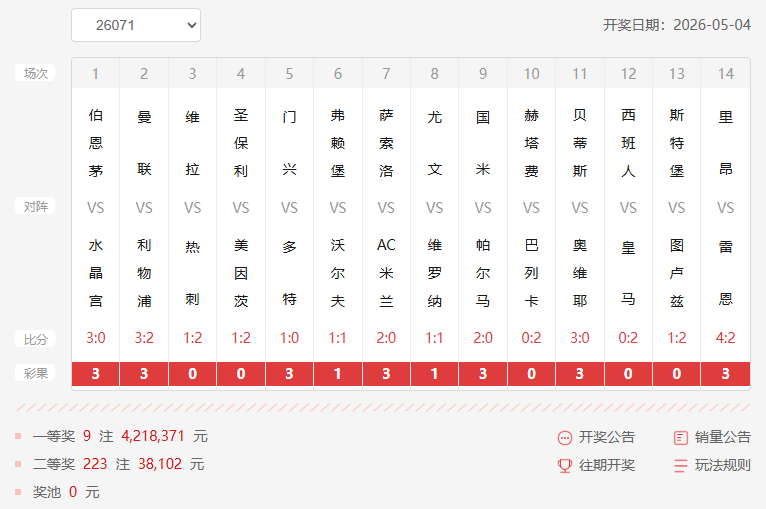The width and height of the screenshot is (766, 509).
Task: Click the 1:0 score for match 5
Action: click(x=289, y=338)
